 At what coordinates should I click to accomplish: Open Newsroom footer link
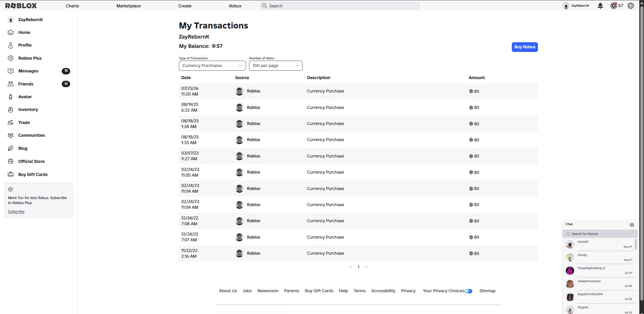click(x=268, y=291)
